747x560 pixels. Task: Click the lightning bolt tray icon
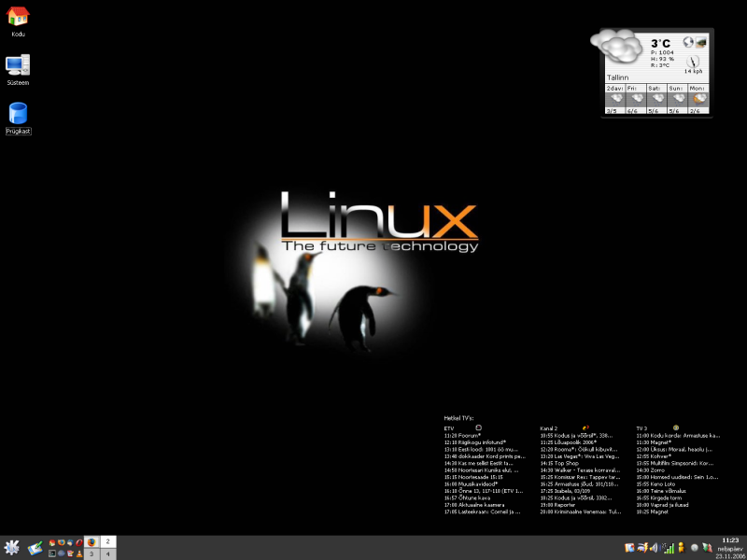tap(642, 548)
